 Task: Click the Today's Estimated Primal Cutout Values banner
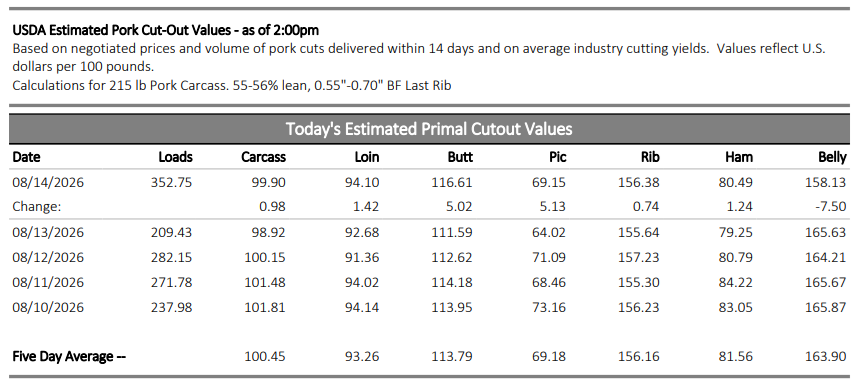(429, 129)
